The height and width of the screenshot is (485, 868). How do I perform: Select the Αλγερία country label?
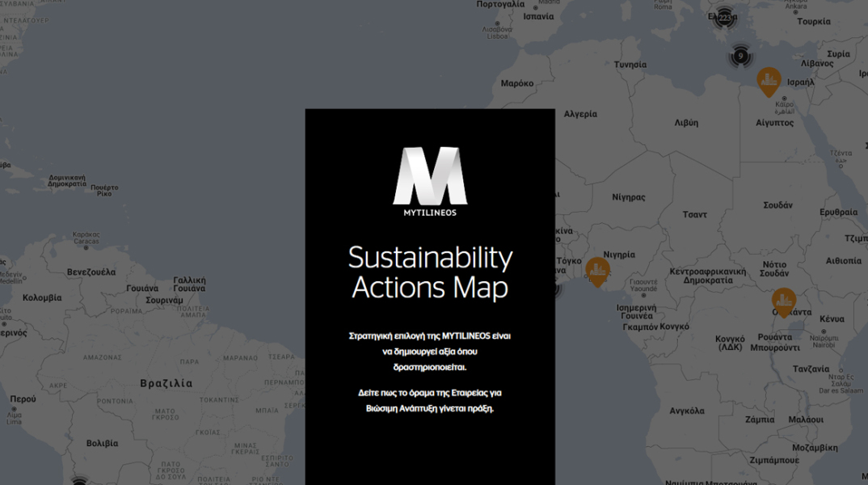pos(580,114)
